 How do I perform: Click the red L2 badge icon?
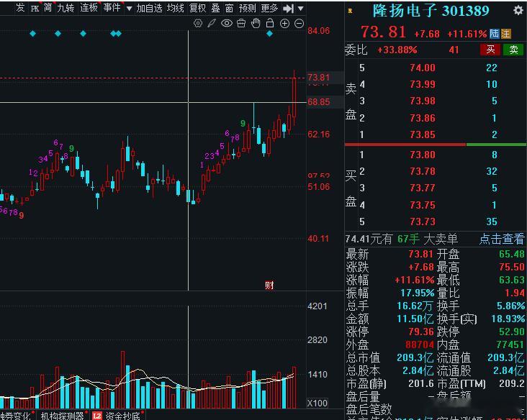tap(96, 416)
